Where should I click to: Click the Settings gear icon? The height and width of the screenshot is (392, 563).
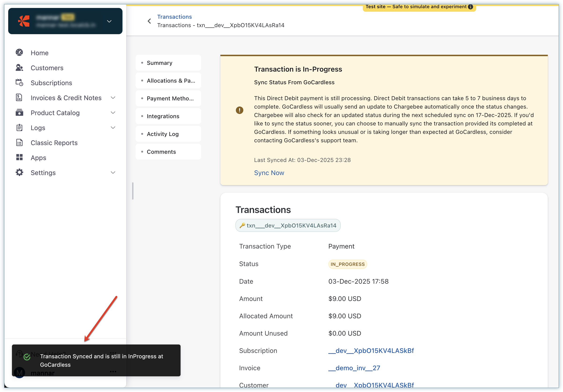pyautogui.click(x=19, y=172)
